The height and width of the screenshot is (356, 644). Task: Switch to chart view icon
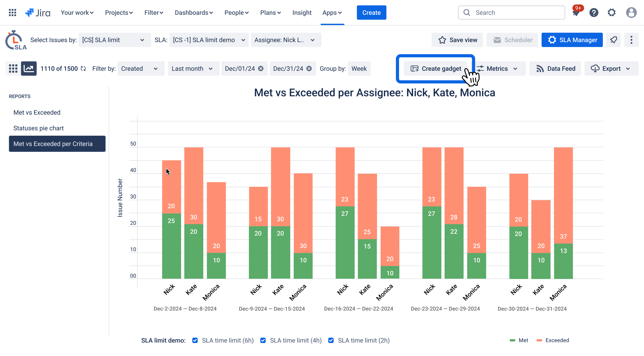click(29, 69)
